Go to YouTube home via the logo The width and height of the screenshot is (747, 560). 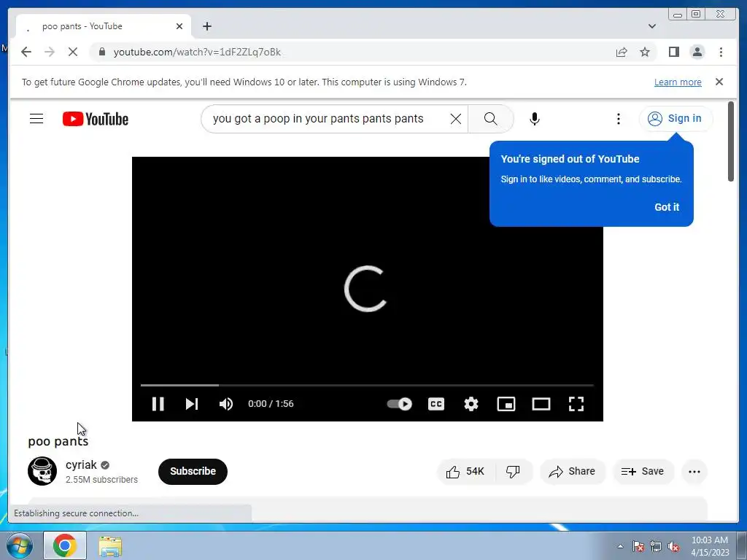point(96,119)
